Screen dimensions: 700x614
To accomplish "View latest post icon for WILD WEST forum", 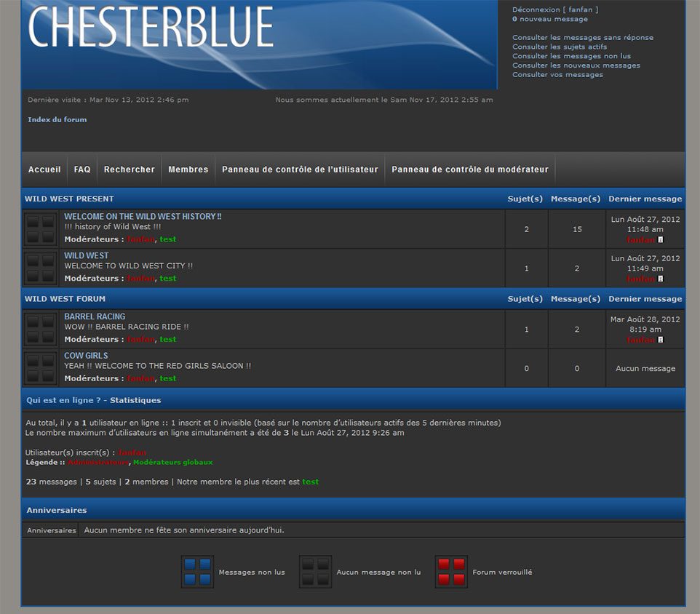I will [661, 279].
